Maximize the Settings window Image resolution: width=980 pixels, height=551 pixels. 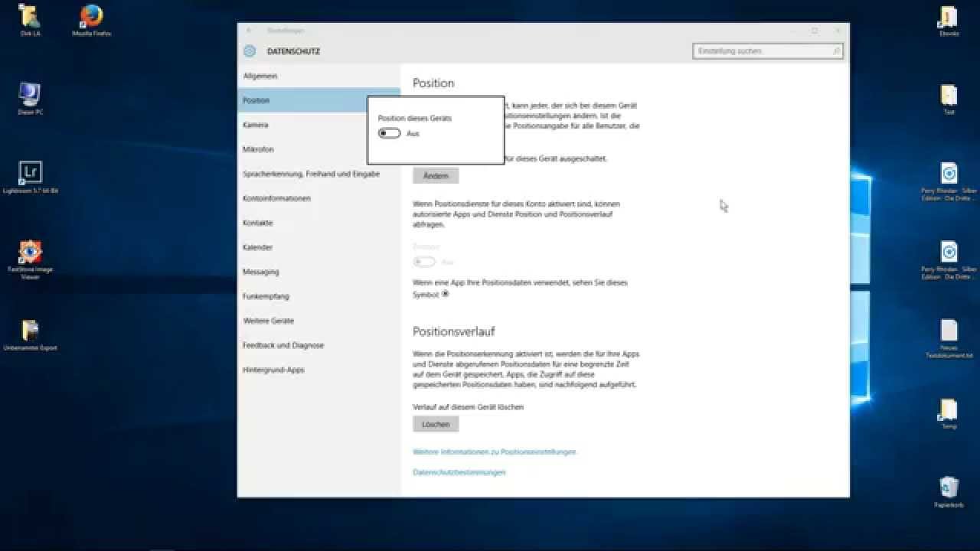tap(814, 31)
